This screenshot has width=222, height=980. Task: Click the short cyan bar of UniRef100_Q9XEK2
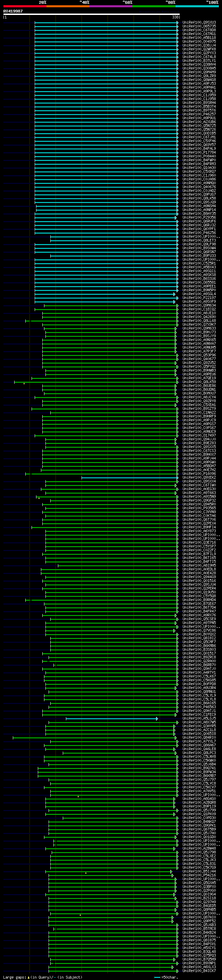tap(130, 477)
